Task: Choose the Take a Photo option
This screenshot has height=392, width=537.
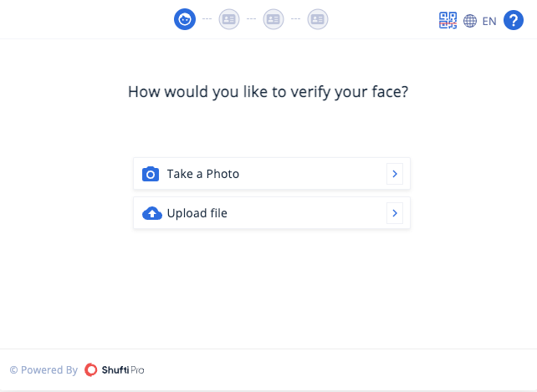Action: [272, 174]
